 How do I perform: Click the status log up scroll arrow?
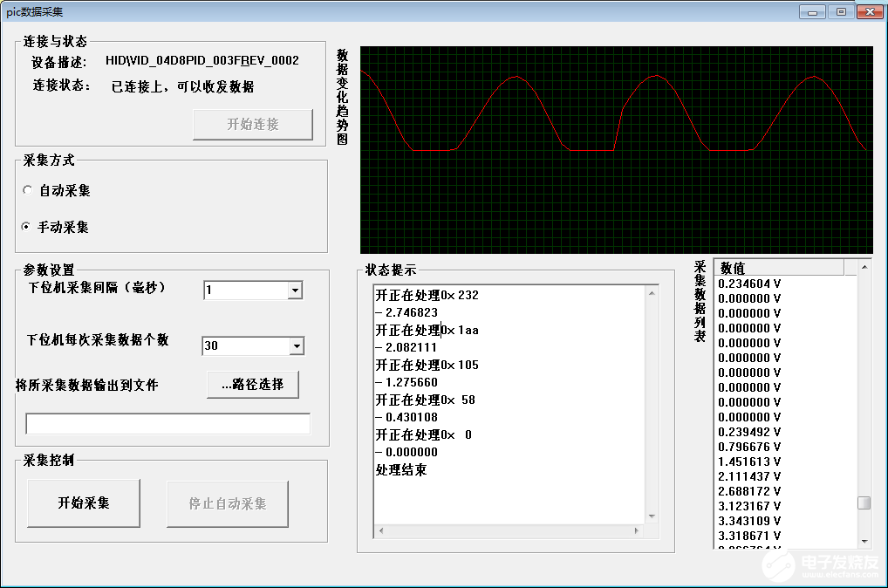tap(652, 293)
